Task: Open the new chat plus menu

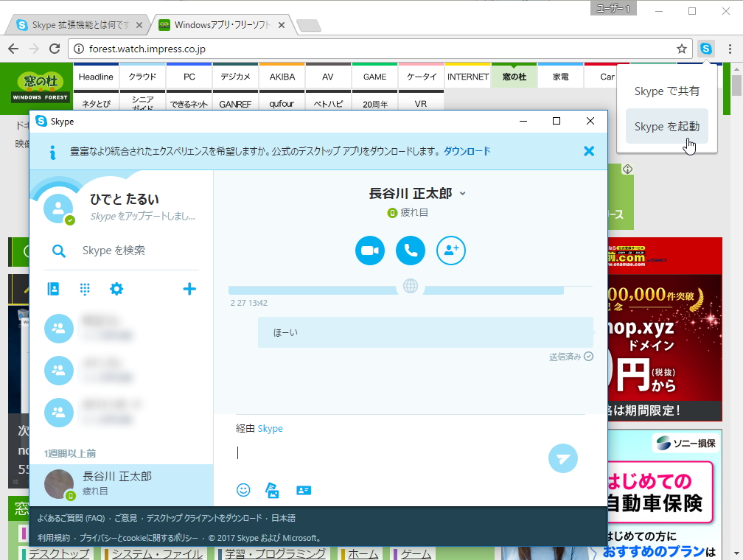Action: 189,289
